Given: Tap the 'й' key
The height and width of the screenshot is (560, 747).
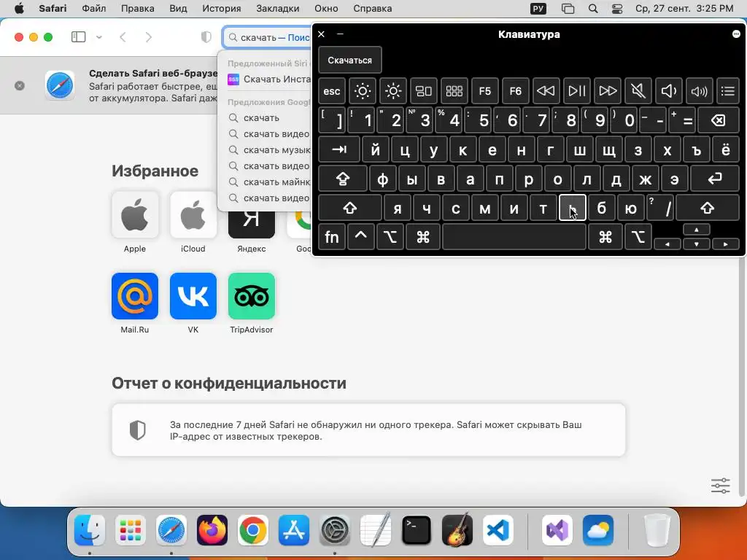Looking at the screenshot, I should [376, 149].
